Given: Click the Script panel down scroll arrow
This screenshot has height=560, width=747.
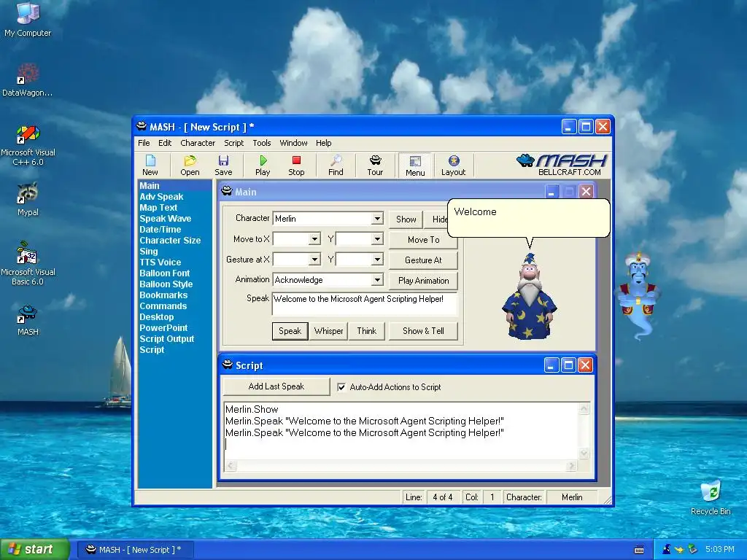Looking at the screenshot, I should tap(584, 453).
